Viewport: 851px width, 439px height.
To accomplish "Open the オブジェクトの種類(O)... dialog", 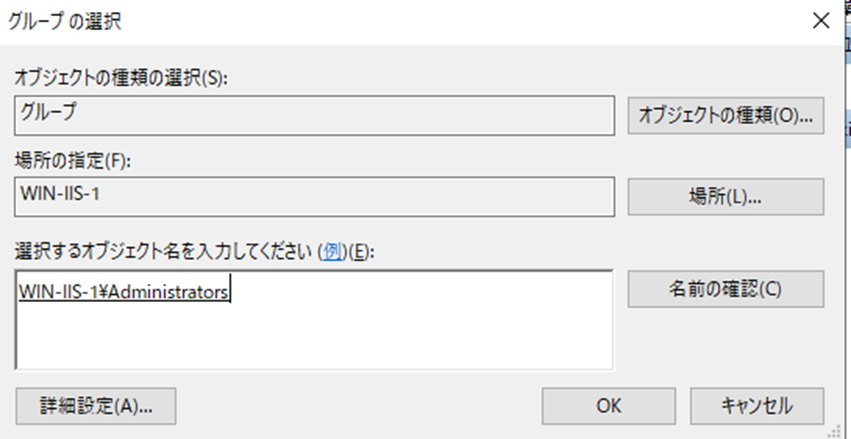I will pyautogui.click(x=725, y=115).
